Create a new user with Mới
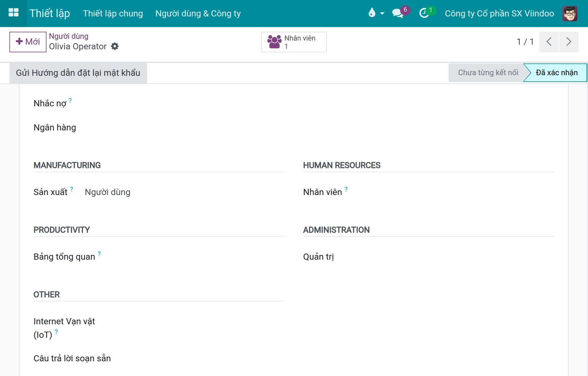 28,42
